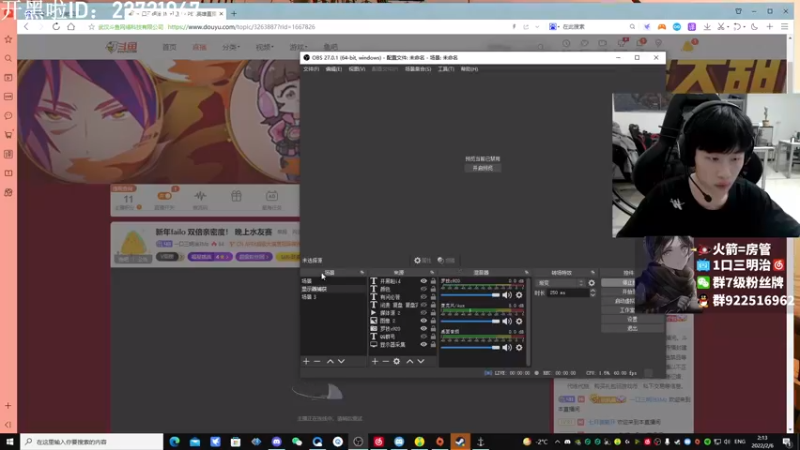Viewport: 800px width, 450px height.
Task: Move the scene up with the Scenes panel arrow
Action: coord(330,361)
